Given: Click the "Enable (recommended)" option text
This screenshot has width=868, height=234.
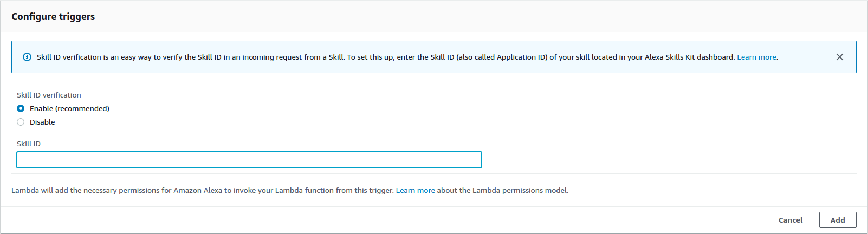Looking at the screenshot, I should point(69,108).
